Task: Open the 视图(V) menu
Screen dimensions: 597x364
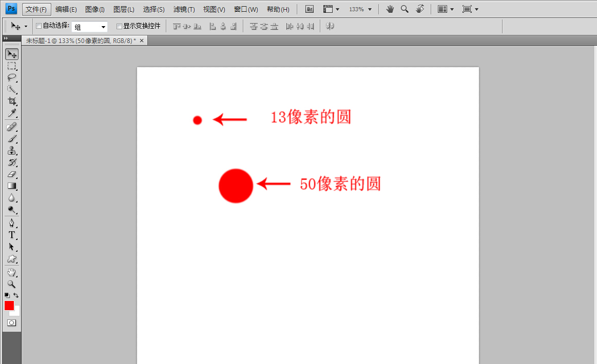Action: [x=214, y=9]
